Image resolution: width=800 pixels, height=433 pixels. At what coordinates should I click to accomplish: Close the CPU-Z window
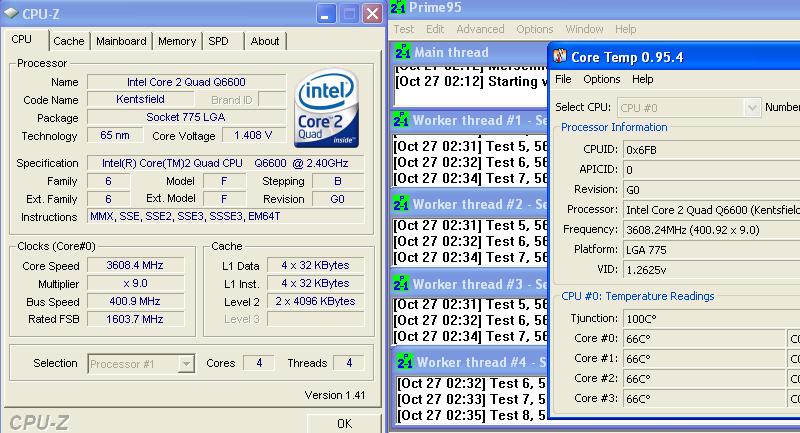click(x=372, y=14)
